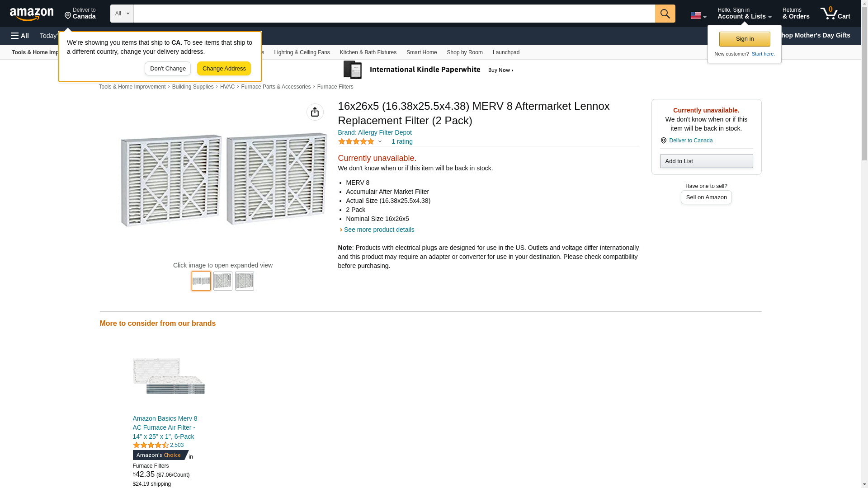Click the US flag language selector
The height and width of the screenshot is (488, 868).
698,15
